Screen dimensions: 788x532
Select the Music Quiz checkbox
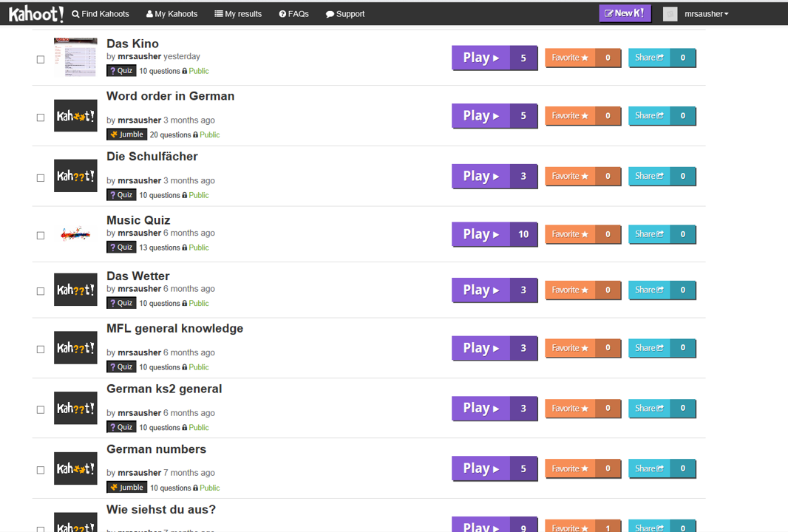tap(41, 236)
